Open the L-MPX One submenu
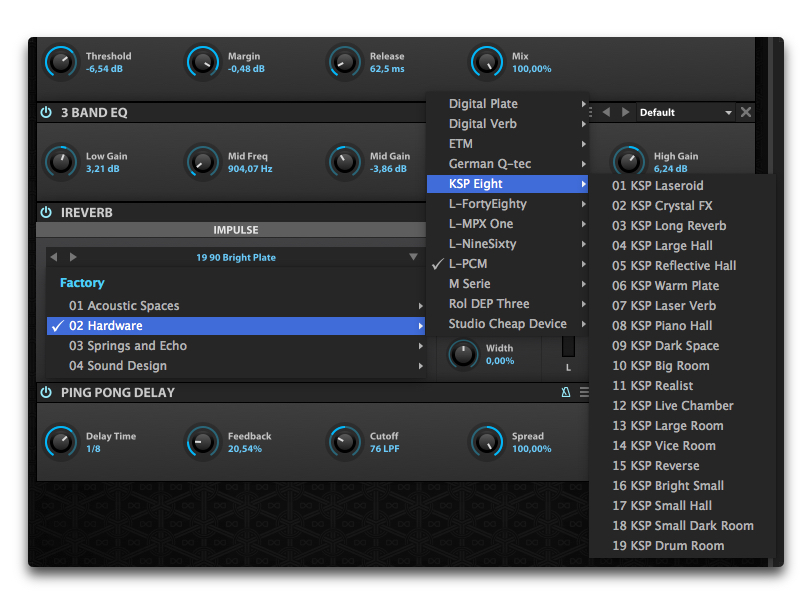This screenshot has width=812, height=603. pyautogui.click(x=508, y=224)
